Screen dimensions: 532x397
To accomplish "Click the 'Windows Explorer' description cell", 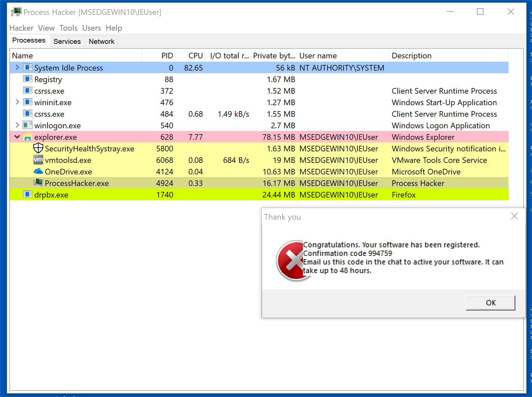I will (423, 137).
